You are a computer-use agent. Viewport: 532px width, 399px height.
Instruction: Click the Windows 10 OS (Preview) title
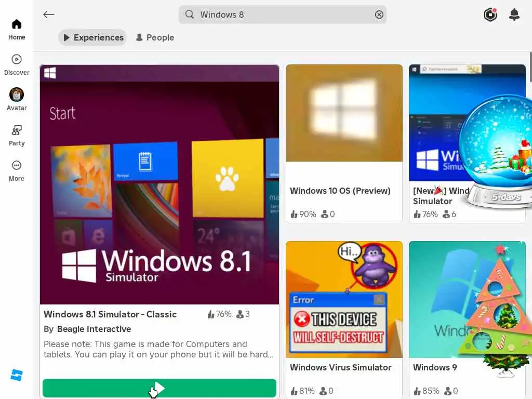pyautogui.click(x=340, y=191)
